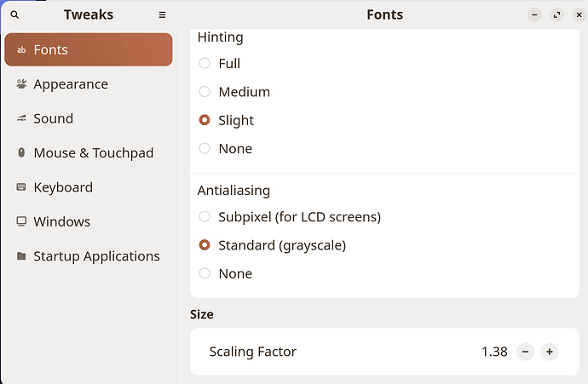Select Medium hinting option
The image size is (588, 384).
pos(205,92)
